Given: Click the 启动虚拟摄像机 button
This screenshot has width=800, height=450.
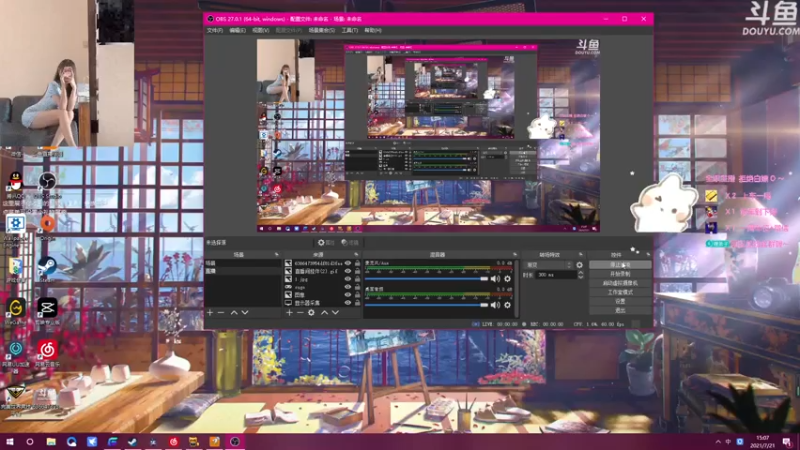Looking at the screenshot, I should [x=620, y=283].
